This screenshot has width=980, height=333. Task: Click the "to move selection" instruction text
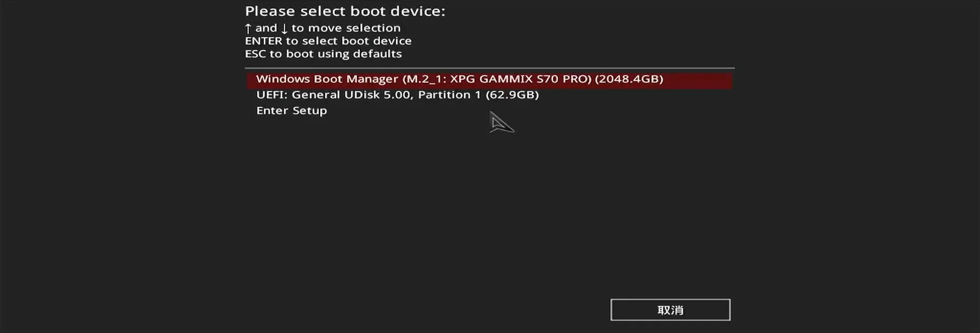(x=346, y=28)
